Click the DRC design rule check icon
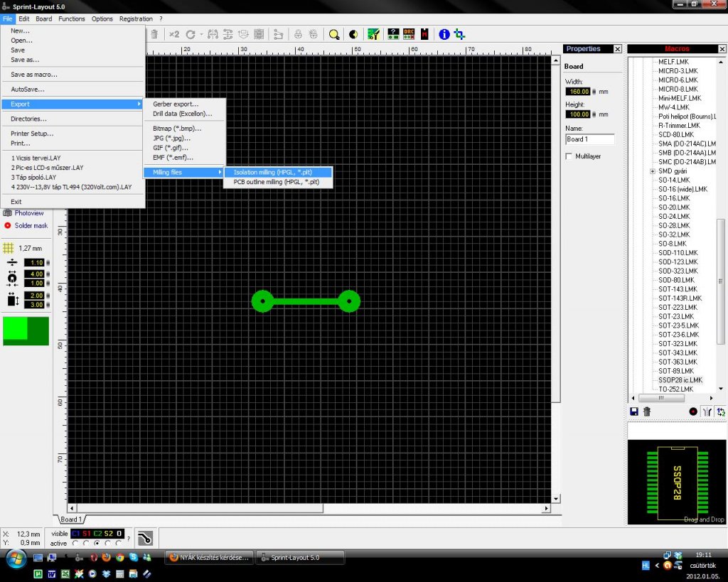Image resolution: width=728 pixels, height=582 pixels. click(409, 34)
